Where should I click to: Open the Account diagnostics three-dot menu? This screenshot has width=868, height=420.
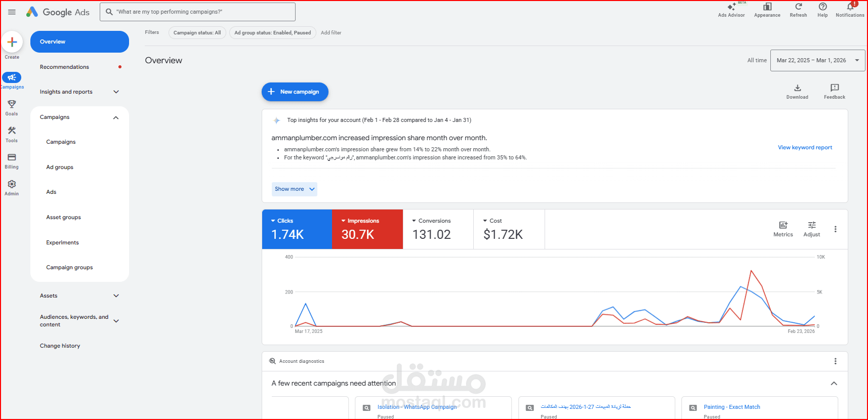[835, 361]
